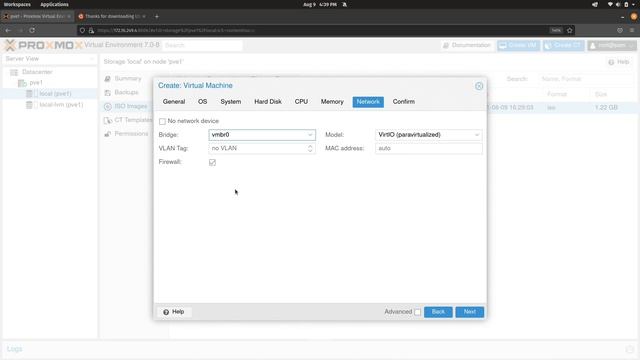
Task: Open the General tab
Action: (174, 102)
